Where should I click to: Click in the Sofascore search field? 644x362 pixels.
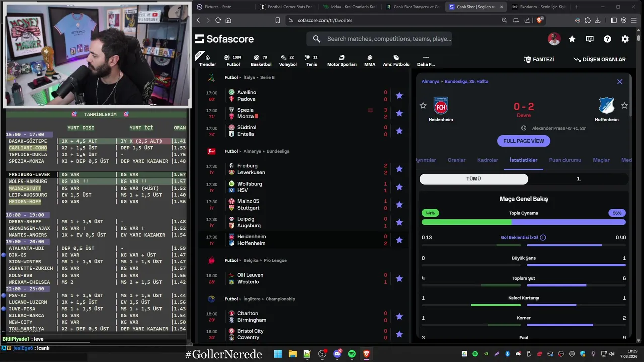pyautogui.click(x=379, y=39)
